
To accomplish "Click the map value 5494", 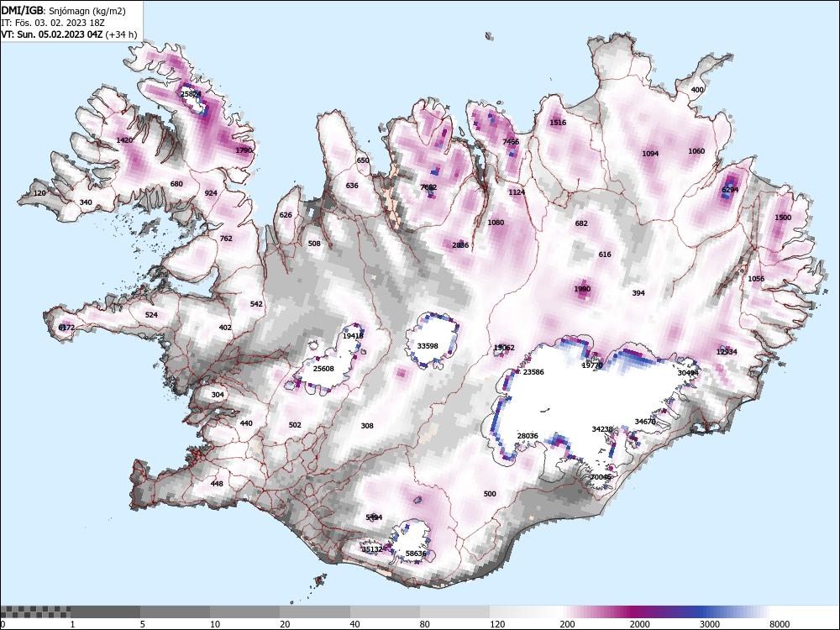I will [374, 517].
